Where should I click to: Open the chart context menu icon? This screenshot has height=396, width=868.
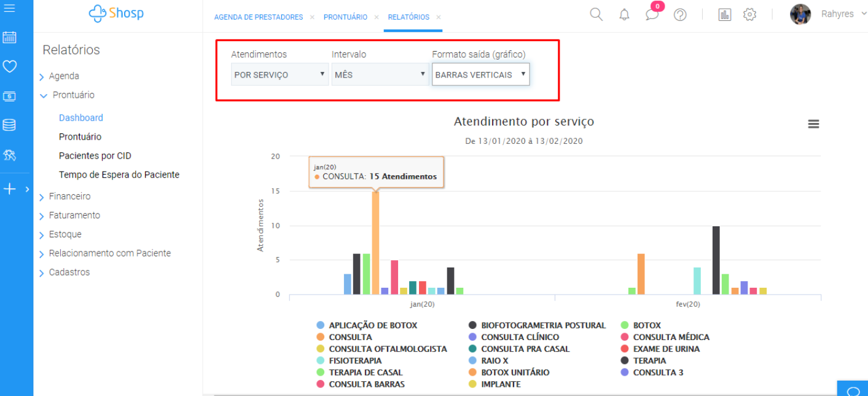point(813,124)
